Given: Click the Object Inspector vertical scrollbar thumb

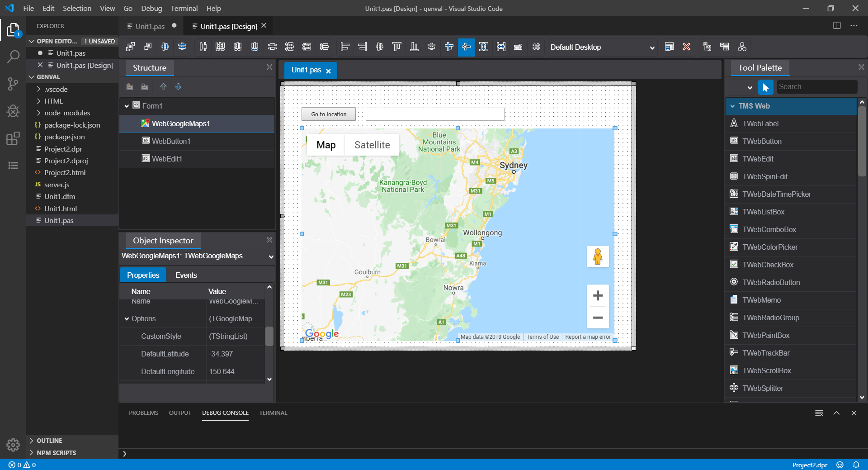Looking at the screenshot, I should point(269,336).
